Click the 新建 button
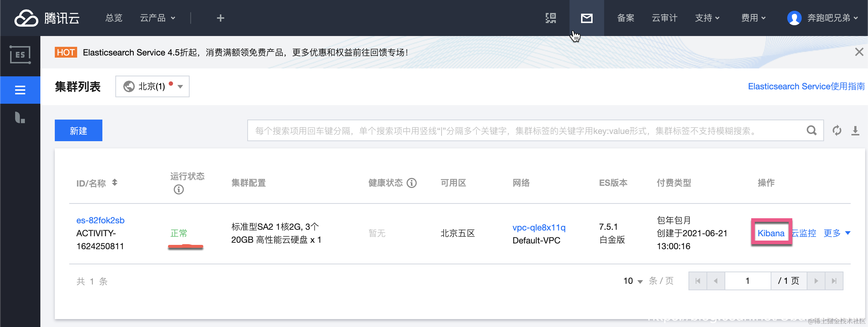This screenshot has width=868, height=327. coord(79,130)
